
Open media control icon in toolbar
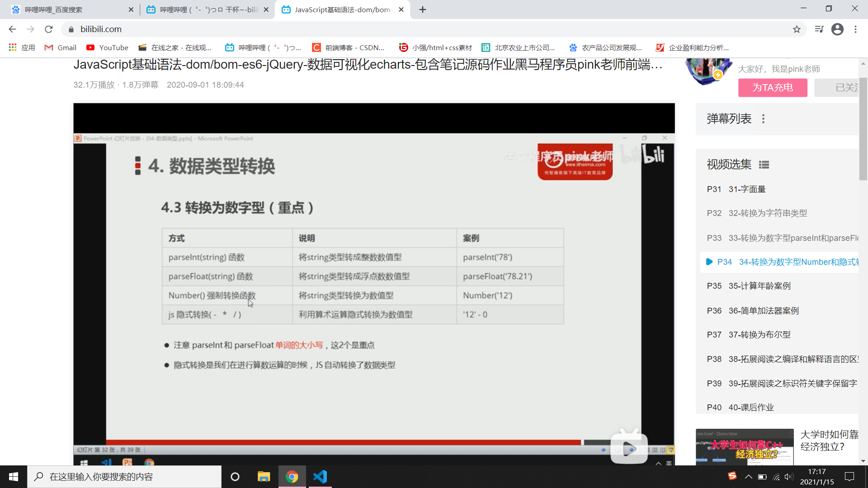point(819,29)
